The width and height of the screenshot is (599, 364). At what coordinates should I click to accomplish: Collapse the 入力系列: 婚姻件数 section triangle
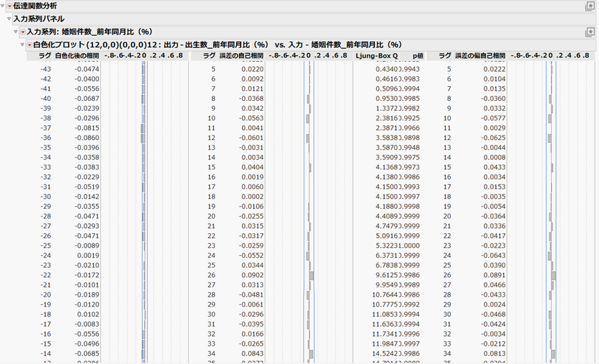[x=16, y=32]
